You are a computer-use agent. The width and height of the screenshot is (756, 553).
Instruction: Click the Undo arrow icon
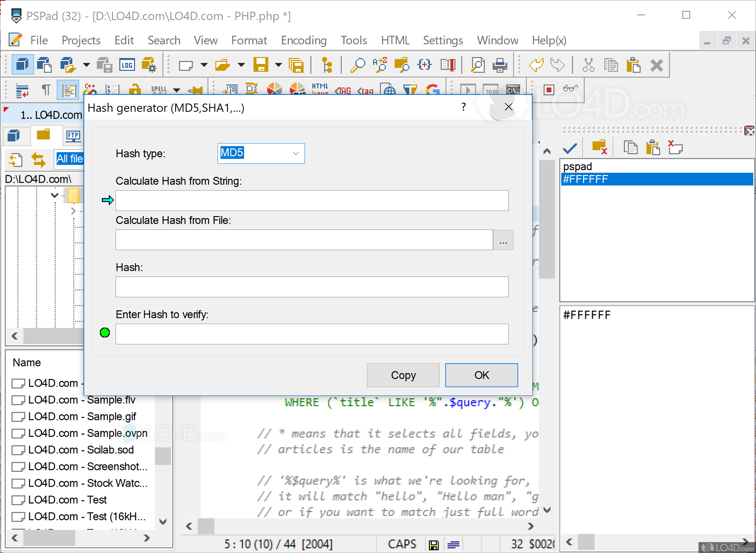tap(536, 64)
